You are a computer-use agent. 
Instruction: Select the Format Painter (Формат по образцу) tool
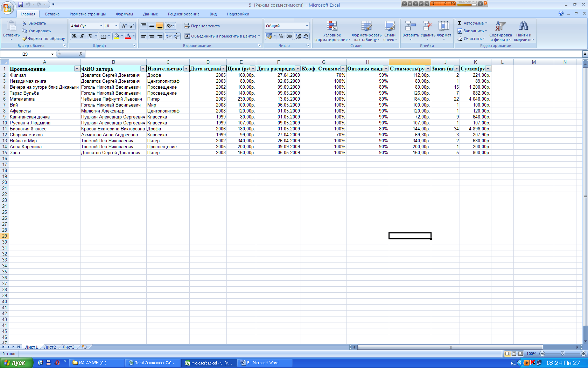coord(43,39)
